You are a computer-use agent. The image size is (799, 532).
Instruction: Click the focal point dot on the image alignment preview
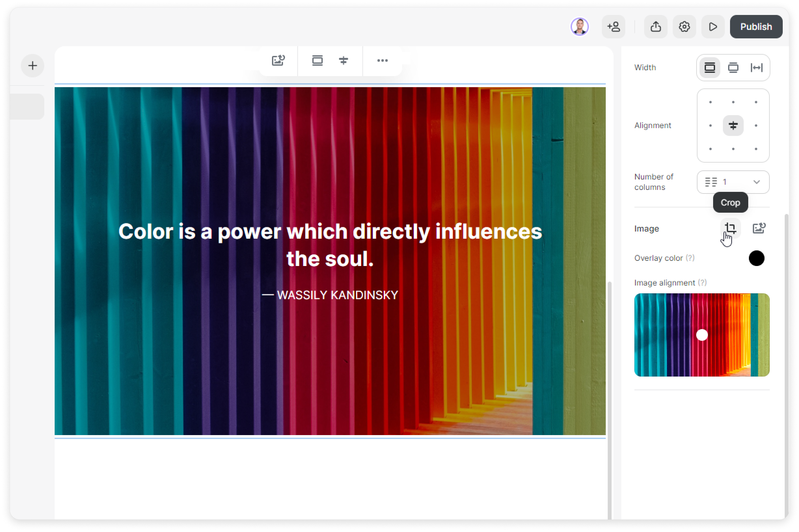[x=702, y=335]
